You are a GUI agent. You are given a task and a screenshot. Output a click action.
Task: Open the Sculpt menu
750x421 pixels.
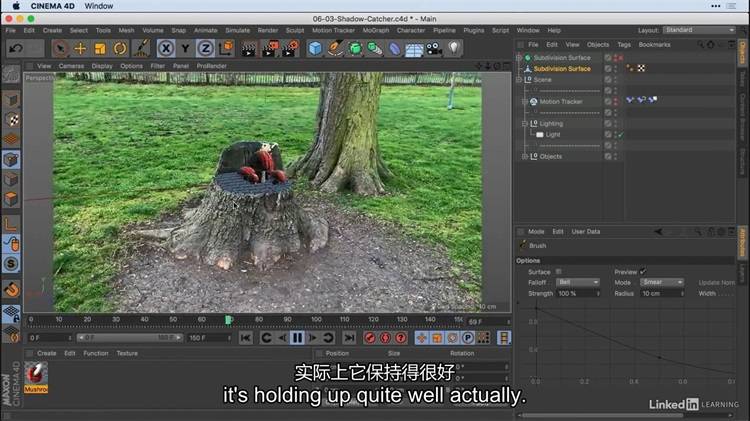click(x=295, y=30)
